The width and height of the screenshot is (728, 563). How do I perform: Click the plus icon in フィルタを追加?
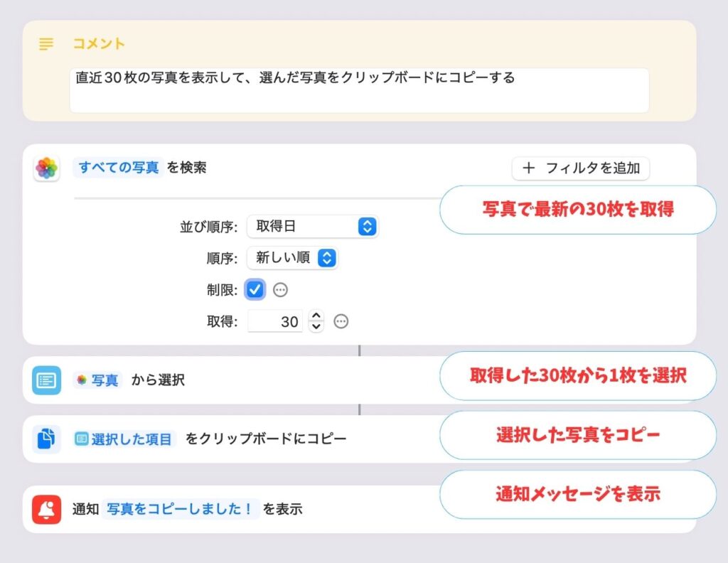point(529,168)
